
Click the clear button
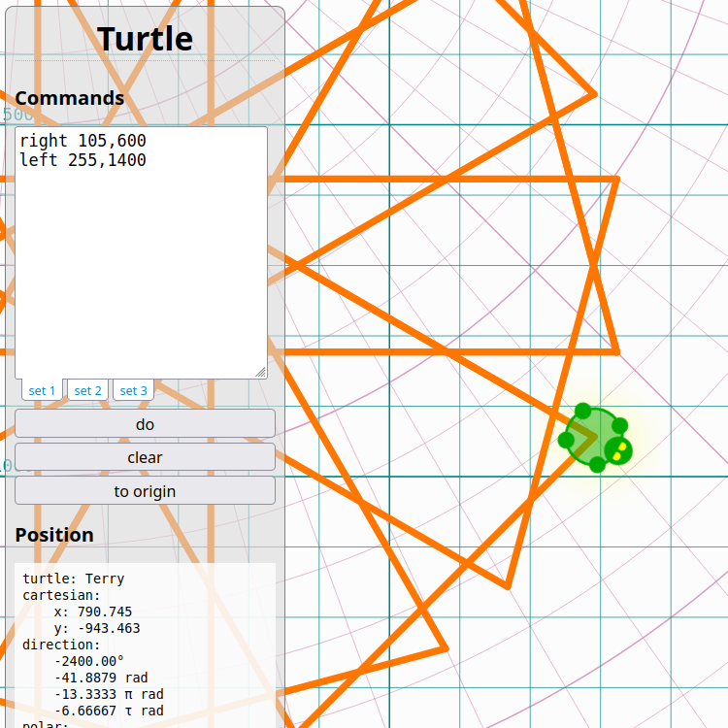145,457
